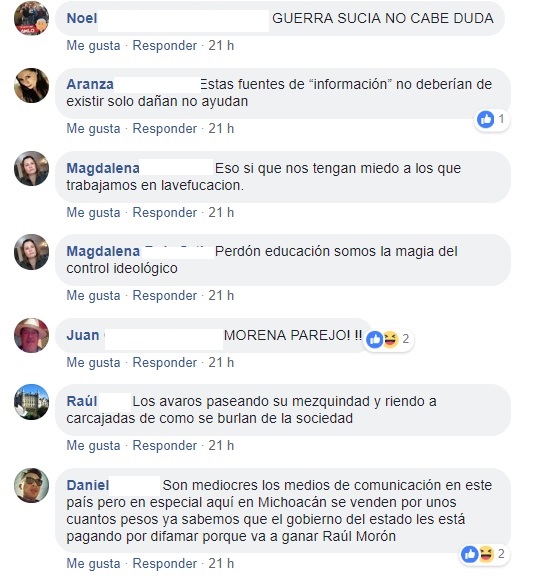
Task: Click the like reaction icon on Aranza's comment
Action: pos(486,119)
